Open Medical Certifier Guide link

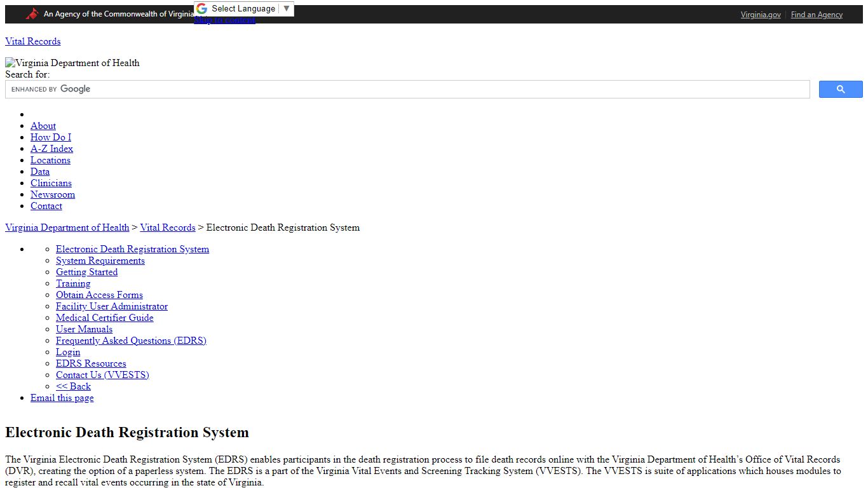(105, 318)
